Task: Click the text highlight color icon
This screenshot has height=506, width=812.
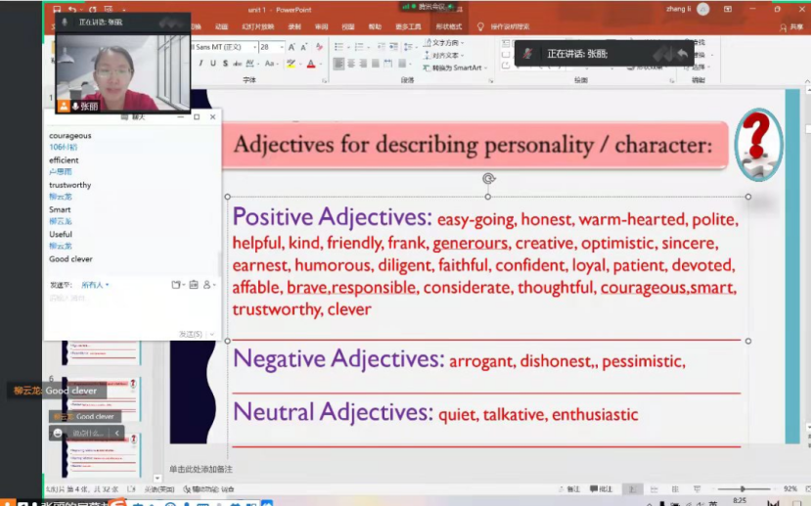Action: pyautogui.click(x=292, y=65)
